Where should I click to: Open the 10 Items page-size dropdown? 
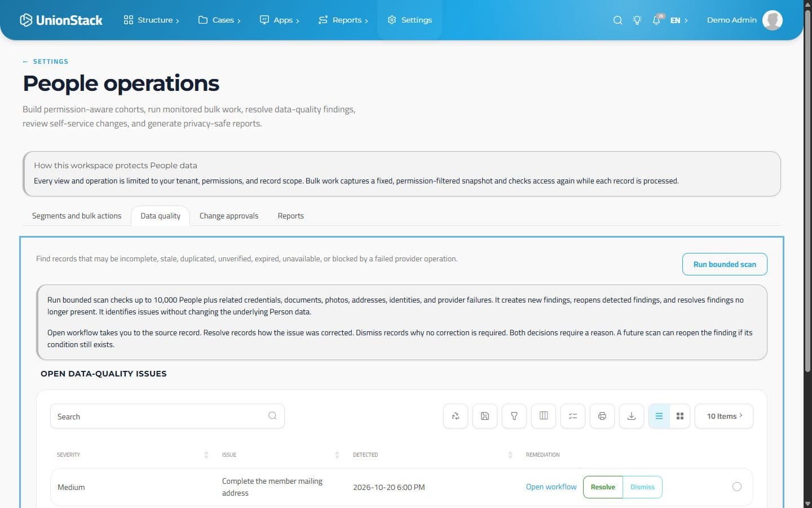(x=724, y=416)
